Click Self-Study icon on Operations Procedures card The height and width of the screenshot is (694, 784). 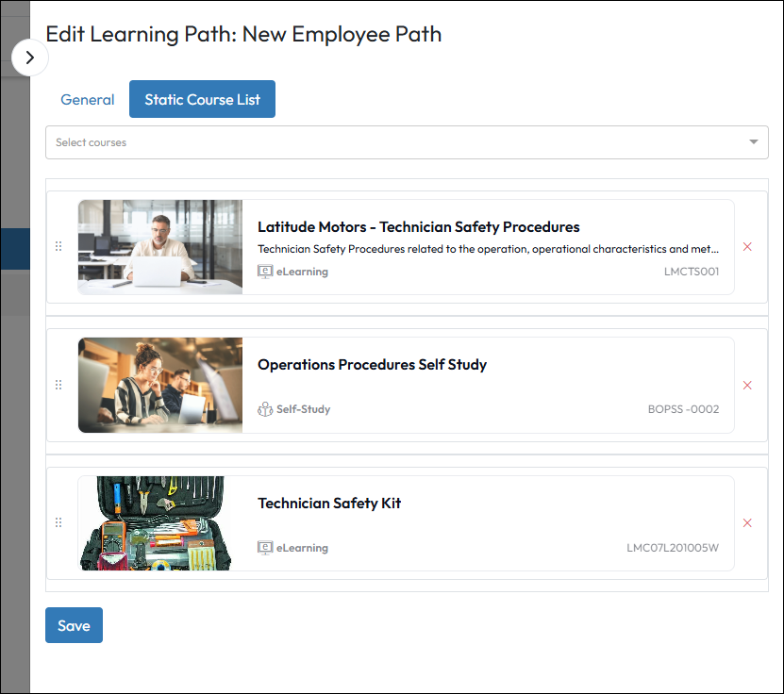265,409
